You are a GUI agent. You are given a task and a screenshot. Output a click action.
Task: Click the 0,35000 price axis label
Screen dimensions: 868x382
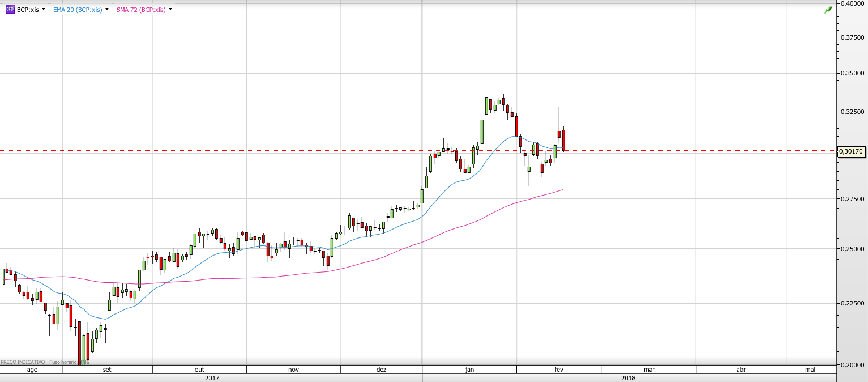(852, 74)
